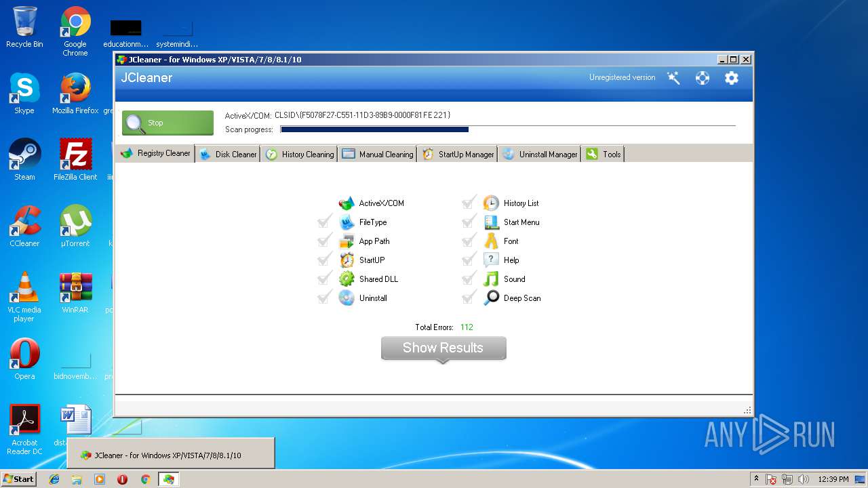868x488 pixels.
Task: Click the App Path category icon
Action: click(347, 241)
